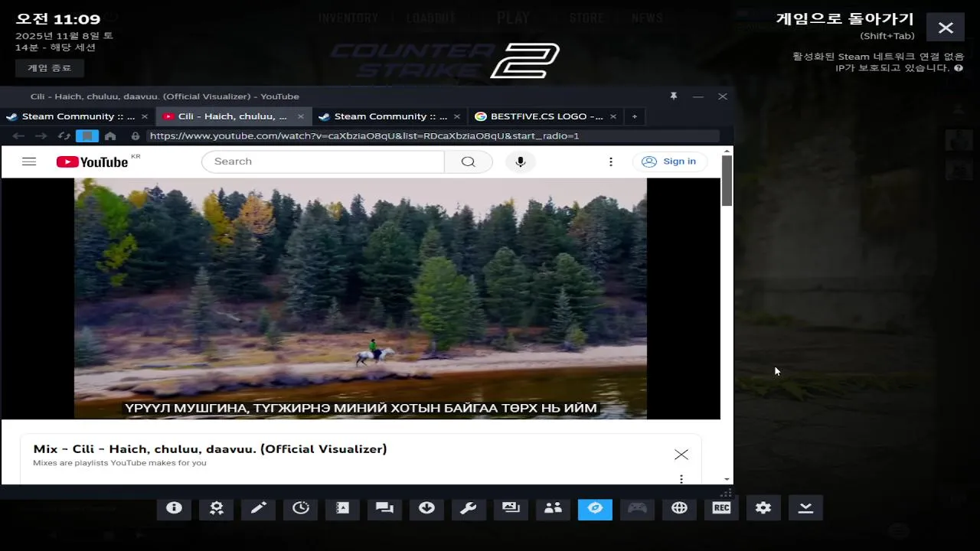The width and height of the screenshot is (980, 551).
Task: Open the discussions chat icon in overlay toolbar
Action: [384, 508]
